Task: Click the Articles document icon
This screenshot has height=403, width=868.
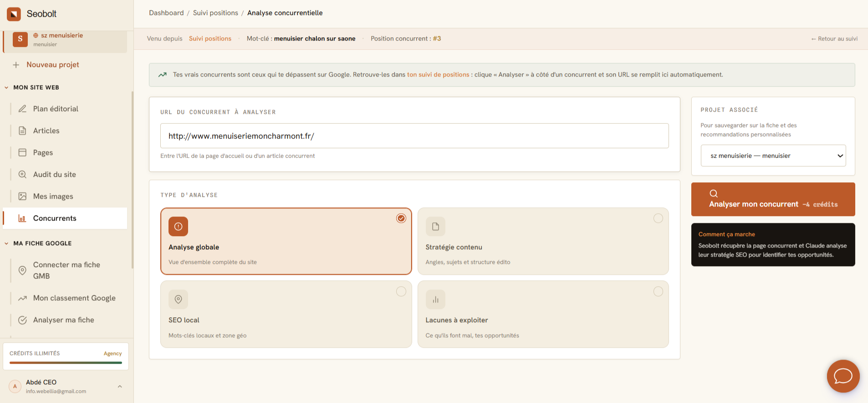Action: pyautogui.click(x=22, y=131)
